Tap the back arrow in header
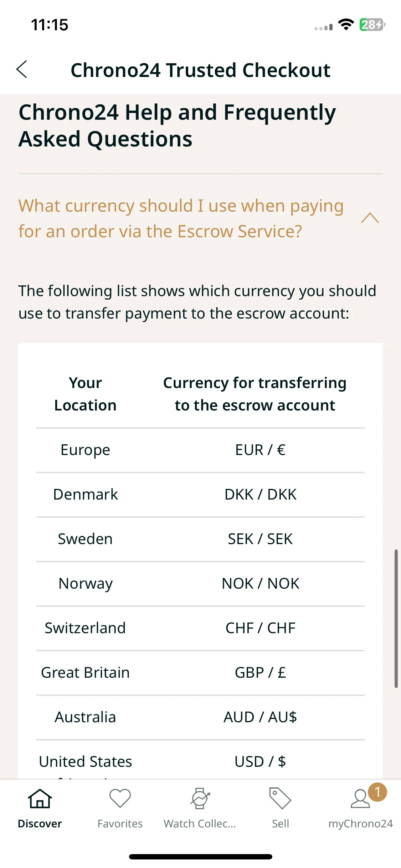This screenshot has width=401, height=868. pyautogui.click(x=22, y=69)
